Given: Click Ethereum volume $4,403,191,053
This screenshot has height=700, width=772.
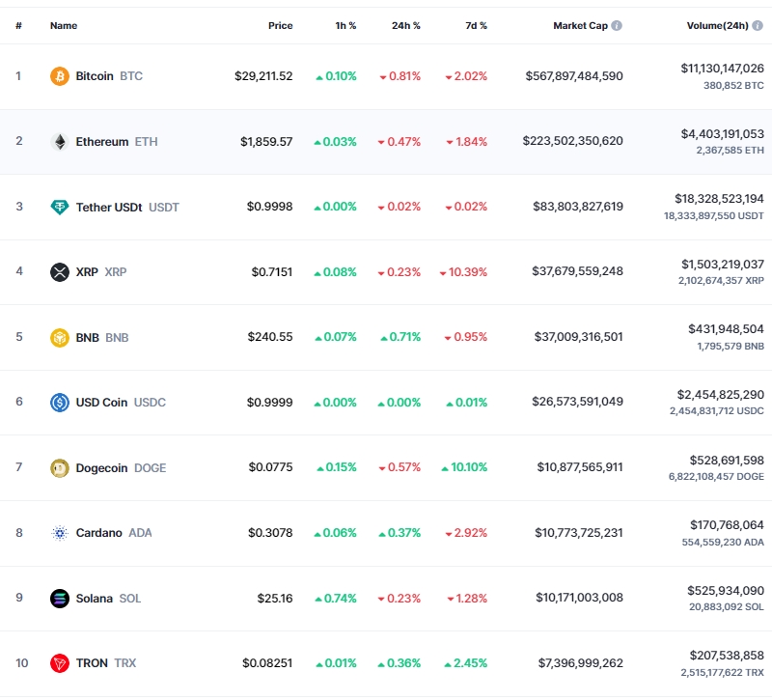Looking at the screenshot, I should tap(722, 134).
